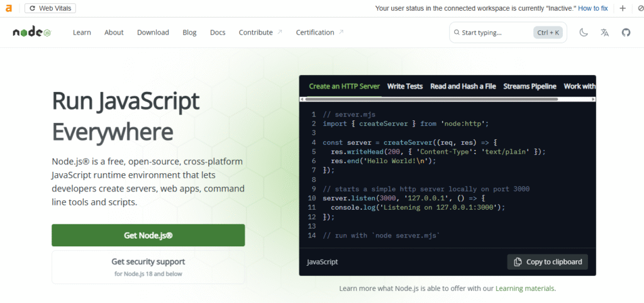Open the Learning materials link
The height and width of the screenshot is (303, 644).
pyautogui.click(x=525, y=289)
